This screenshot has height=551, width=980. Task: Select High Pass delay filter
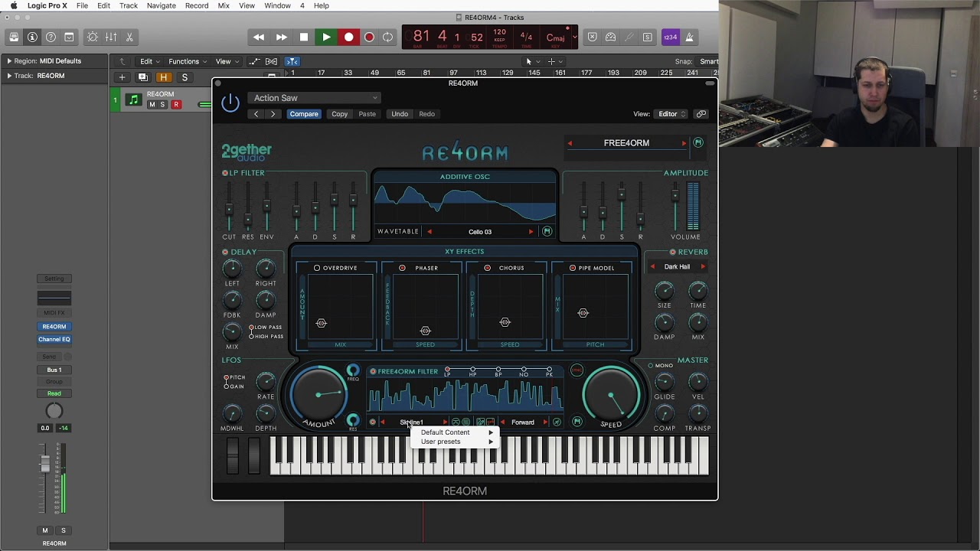[251, 337]
